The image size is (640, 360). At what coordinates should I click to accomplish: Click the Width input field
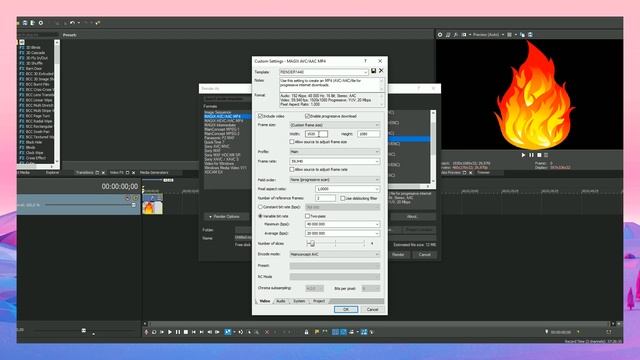[316, 134]
